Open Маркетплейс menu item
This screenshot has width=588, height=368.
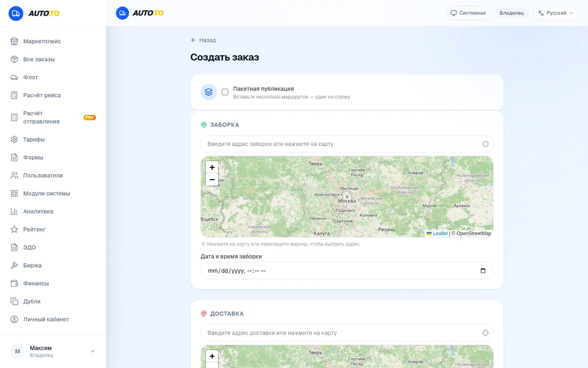[x=53, y=41]
